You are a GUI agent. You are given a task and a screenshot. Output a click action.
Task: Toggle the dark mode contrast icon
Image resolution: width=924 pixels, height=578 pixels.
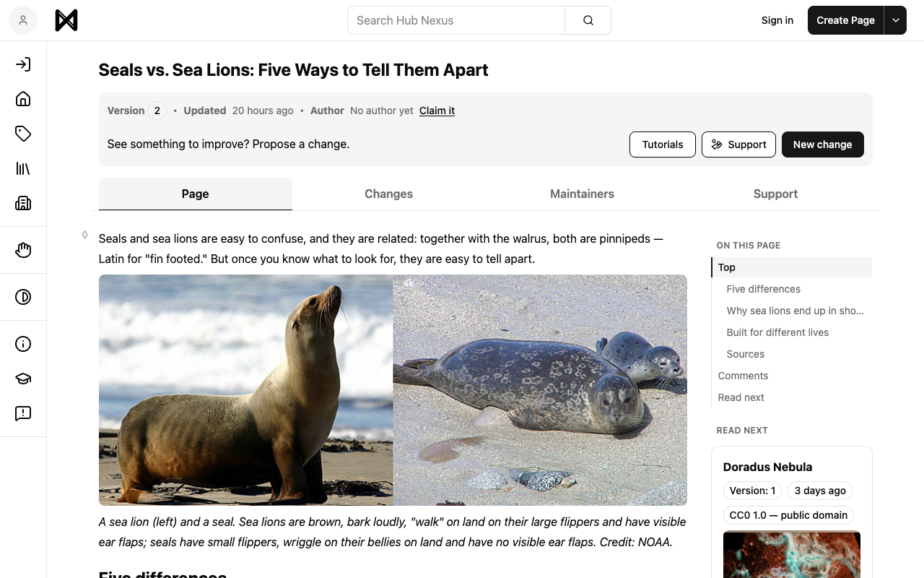(x=23, y=297)
